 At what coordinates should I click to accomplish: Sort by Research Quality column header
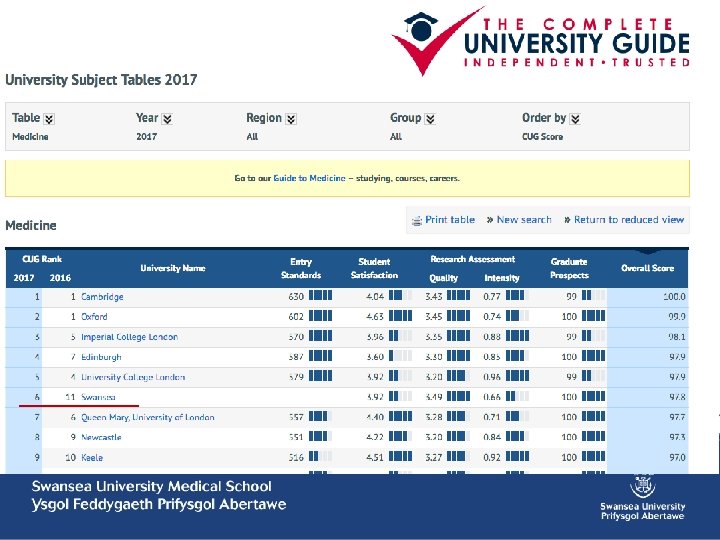444,278
